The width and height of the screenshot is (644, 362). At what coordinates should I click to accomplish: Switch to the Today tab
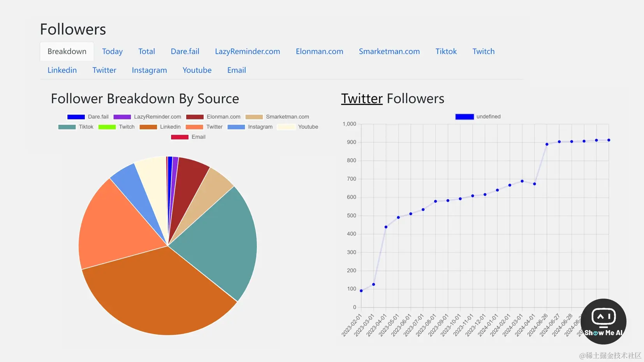click(x=112, y=51)
